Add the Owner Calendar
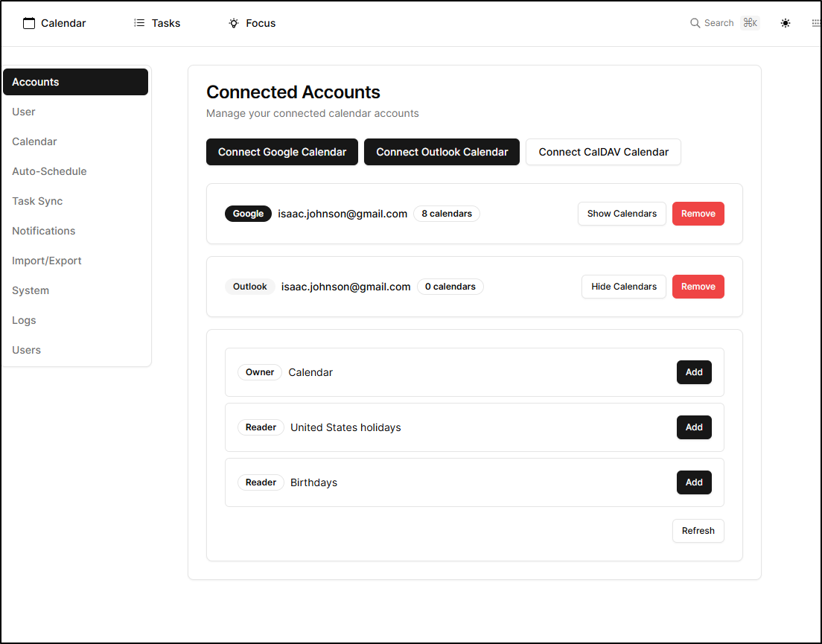This screenshot has height=644, width=822. pos(694,372)
